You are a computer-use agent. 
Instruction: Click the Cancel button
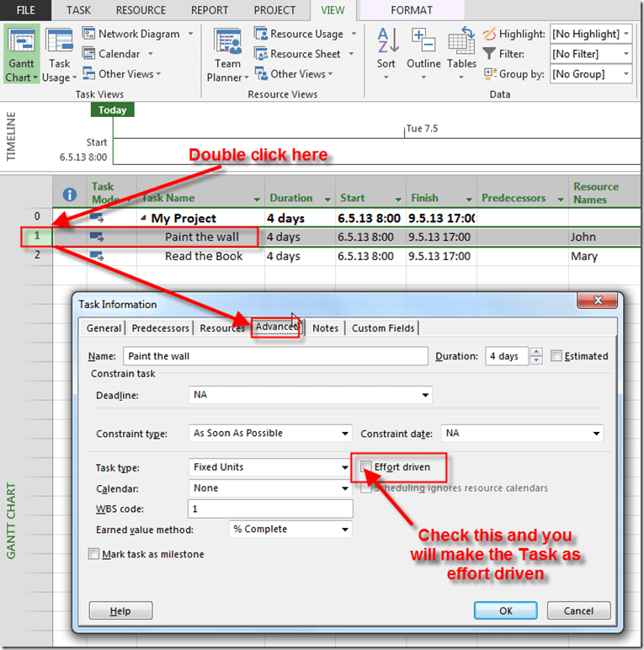[x=577, y=610]
